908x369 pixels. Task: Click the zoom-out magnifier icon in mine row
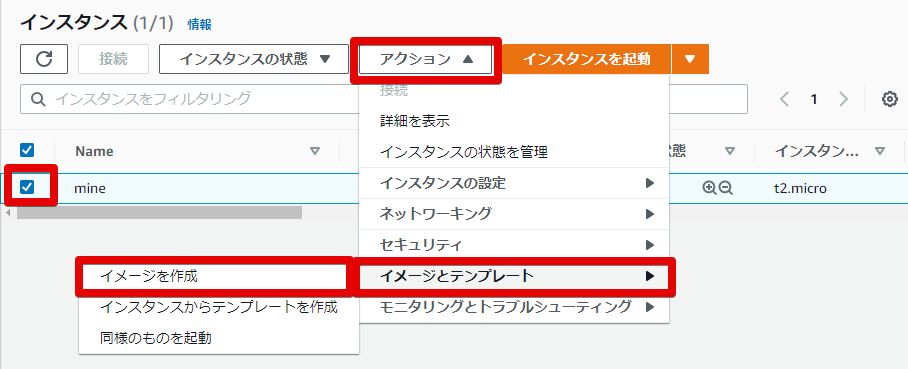(726, 188)
